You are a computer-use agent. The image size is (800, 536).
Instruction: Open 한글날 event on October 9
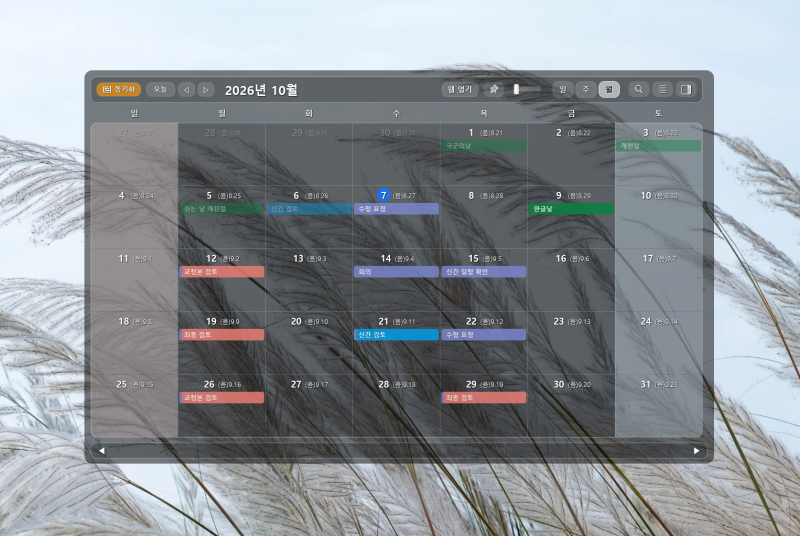pyautogui.click(x=571, y=209)
